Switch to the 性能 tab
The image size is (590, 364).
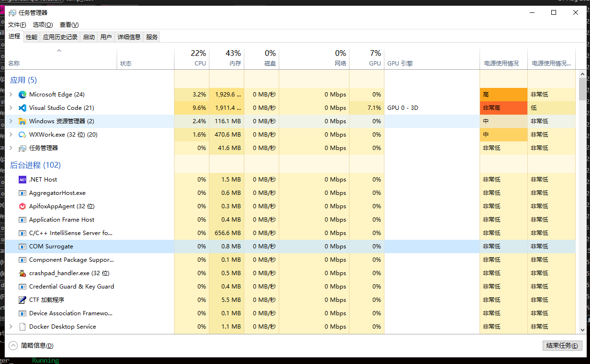pos(32,37)
